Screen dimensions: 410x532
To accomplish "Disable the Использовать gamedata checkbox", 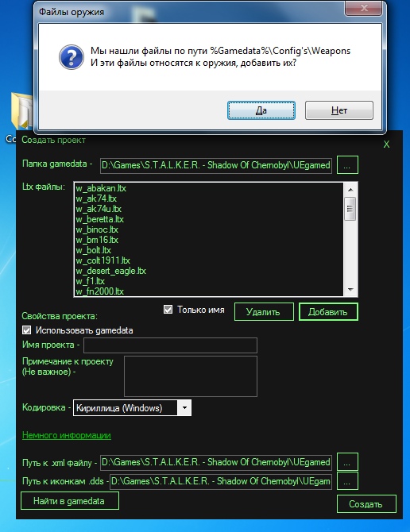I will point(26,330).
